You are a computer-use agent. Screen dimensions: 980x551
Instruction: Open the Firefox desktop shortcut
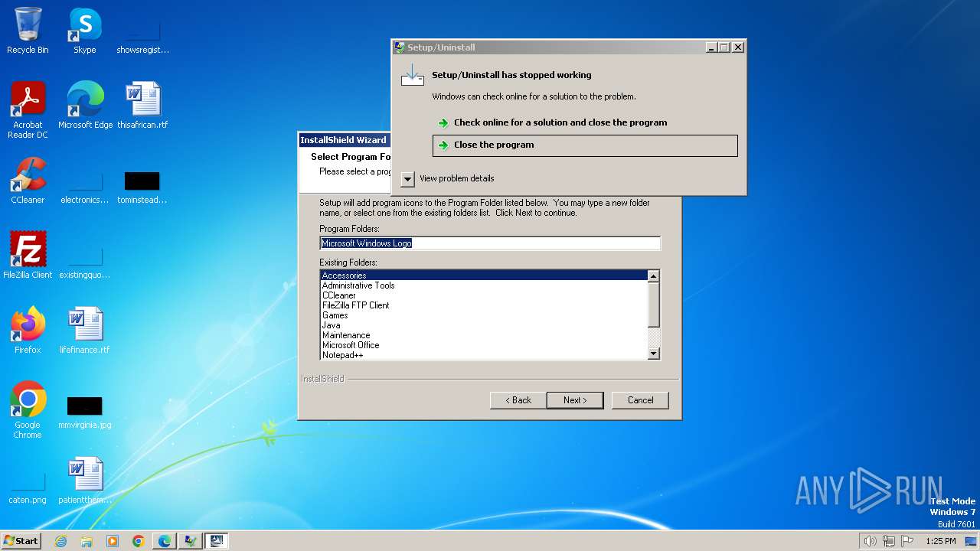click(28, 330)
